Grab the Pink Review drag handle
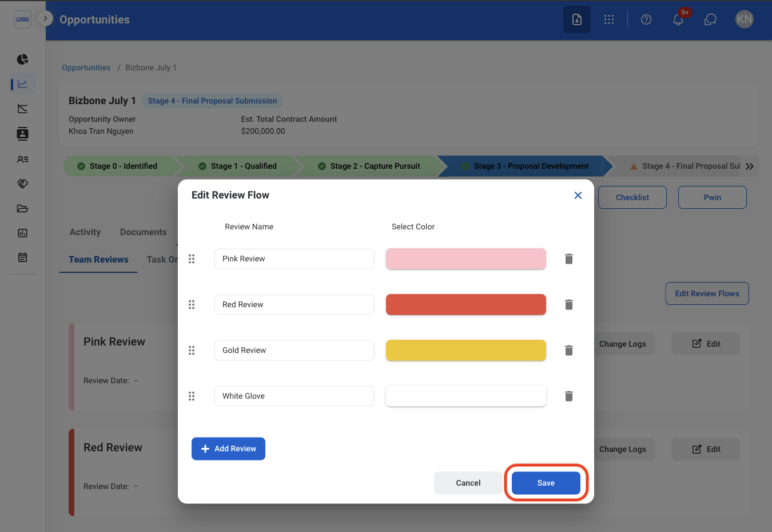This screenshot has width=772, height=532. 192,259
